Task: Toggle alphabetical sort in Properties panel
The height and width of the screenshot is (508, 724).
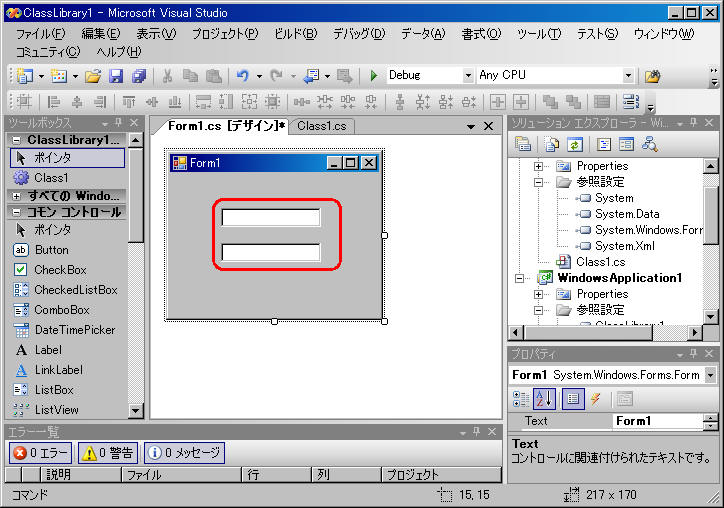Action: [x=544, y=399]
